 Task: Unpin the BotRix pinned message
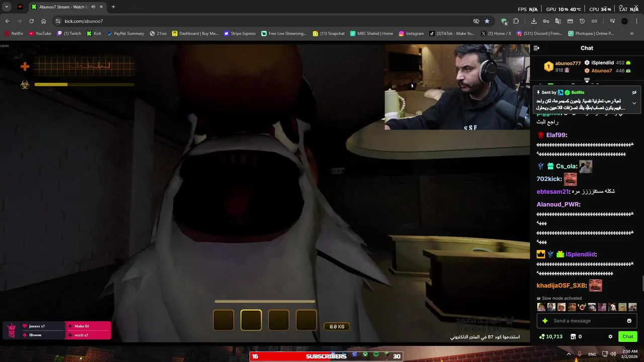click(x=634, y=93)
